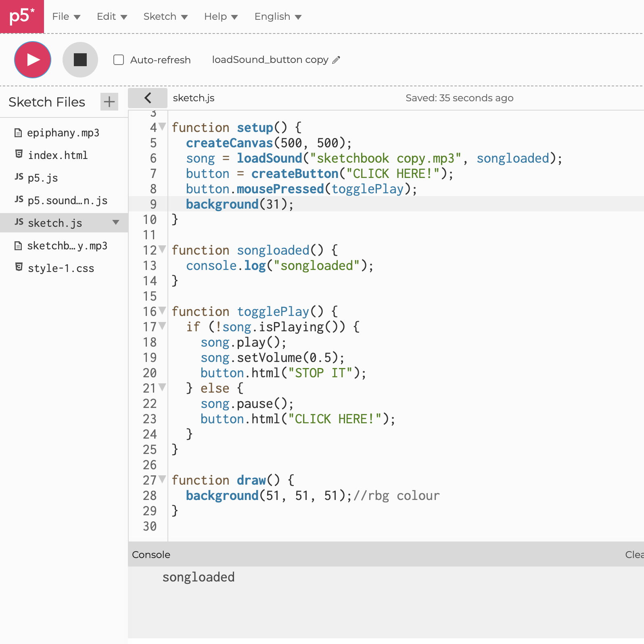Click the Console header label

(x=151, y=554)
